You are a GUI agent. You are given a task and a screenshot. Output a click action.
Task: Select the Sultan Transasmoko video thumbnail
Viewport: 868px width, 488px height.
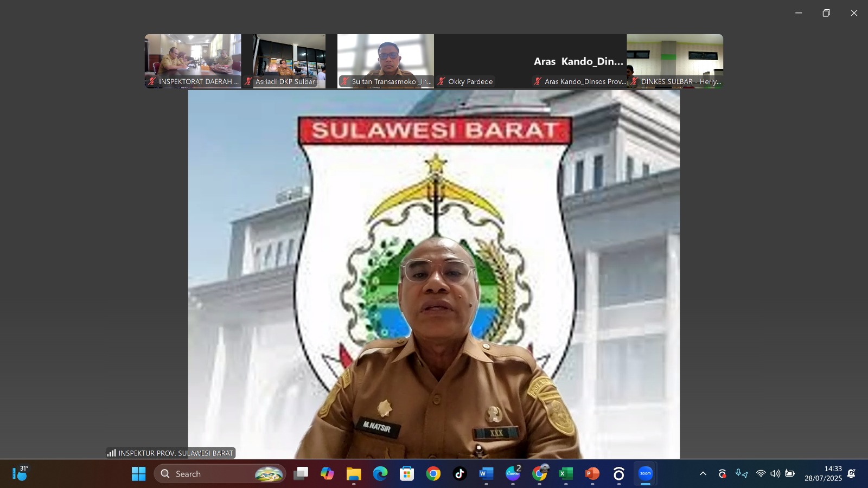coord(385,61)
